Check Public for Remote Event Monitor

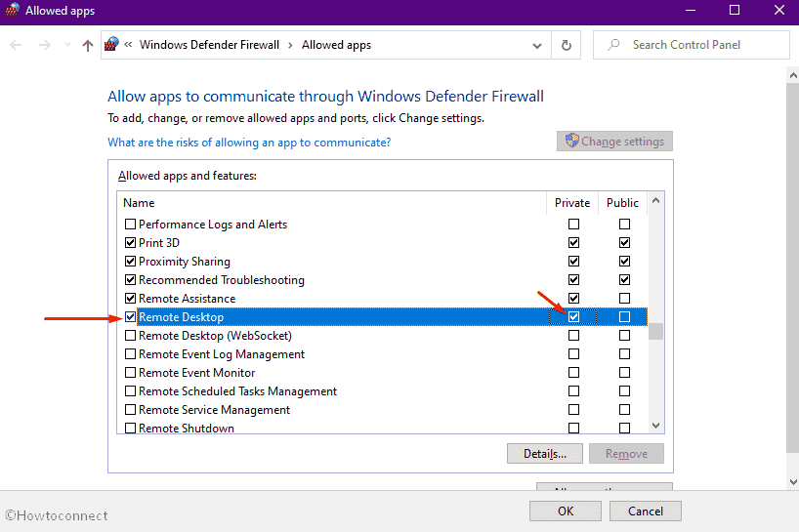pos(624,373)
